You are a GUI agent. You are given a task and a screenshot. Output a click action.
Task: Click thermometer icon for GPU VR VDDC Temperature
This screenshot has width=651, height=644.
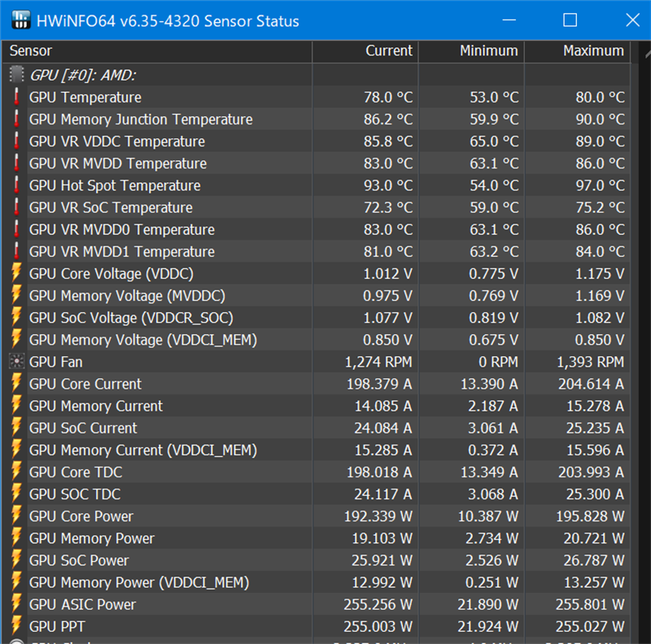[x=16, y=141]
